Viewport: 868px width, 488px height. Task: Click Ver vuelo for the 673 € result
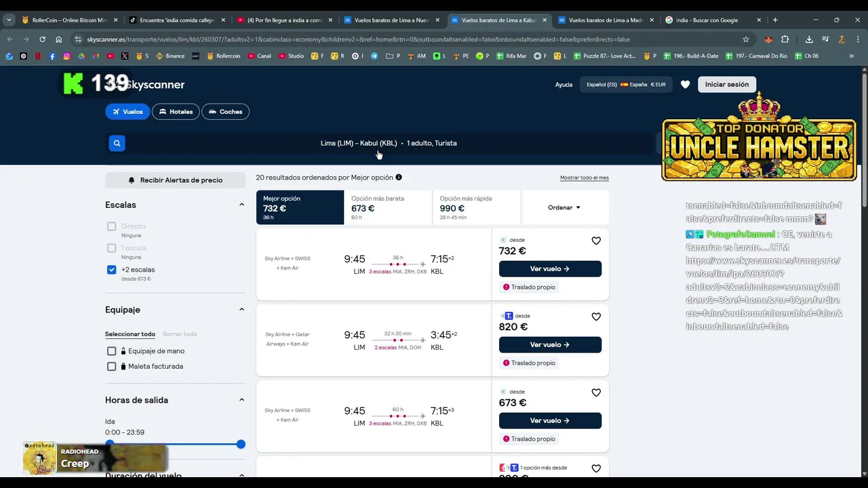click(x=550, y=421)
